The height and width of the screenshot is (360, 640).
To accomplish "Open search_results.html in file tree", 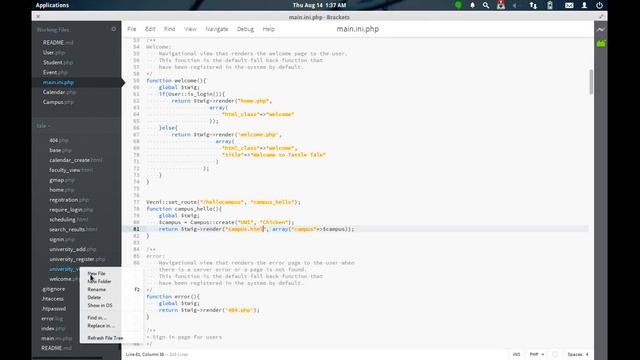I will click(x=73, y=229).
